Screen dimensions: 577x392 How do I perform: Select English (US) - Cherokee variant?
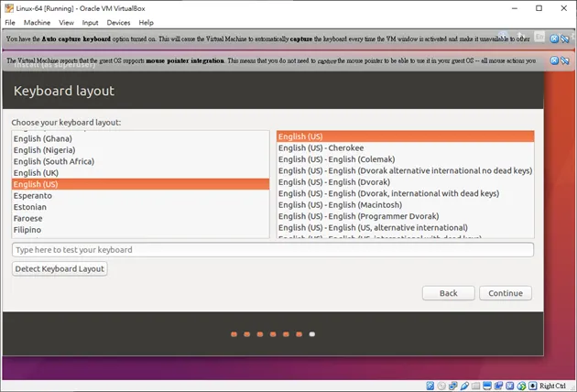(x=405, y=148)
